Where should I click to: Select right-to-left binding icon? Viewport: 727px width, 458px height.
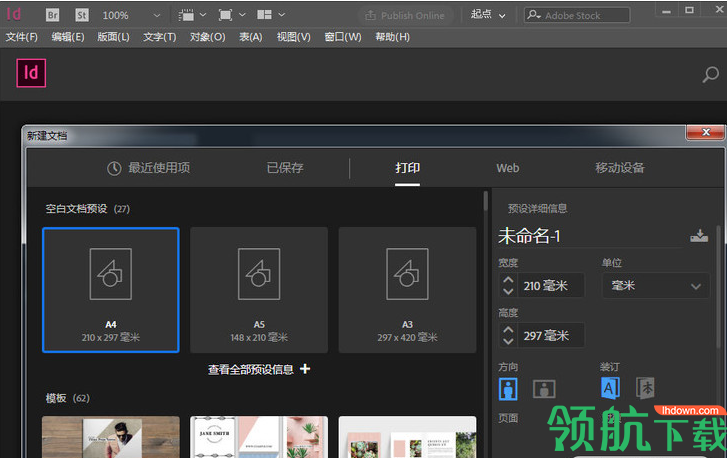[645, 388]
